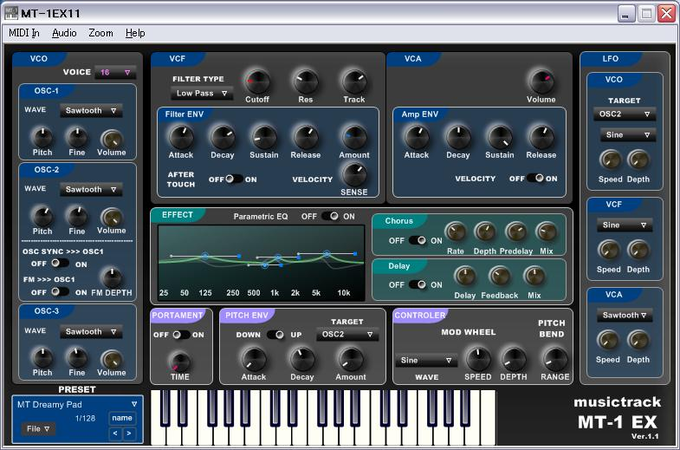
Task: Click the Amp ENV Release knob
Action: 541,137
